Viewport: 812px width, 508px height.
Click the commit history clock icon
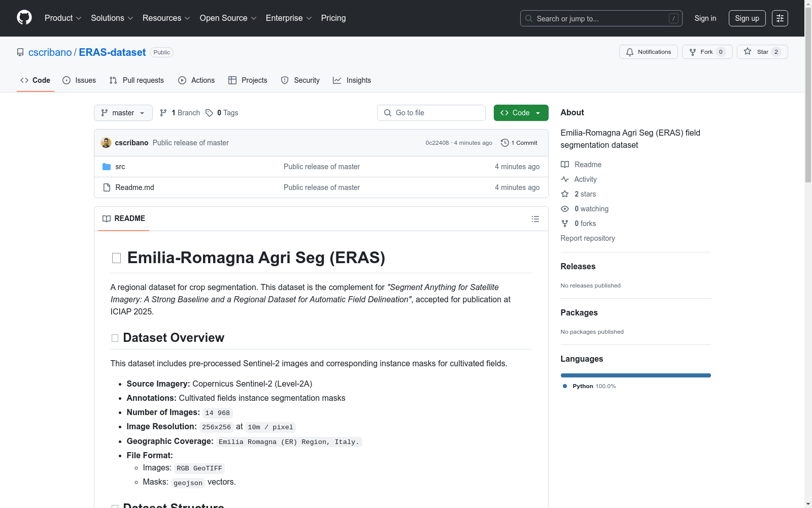tap(504, 143)
